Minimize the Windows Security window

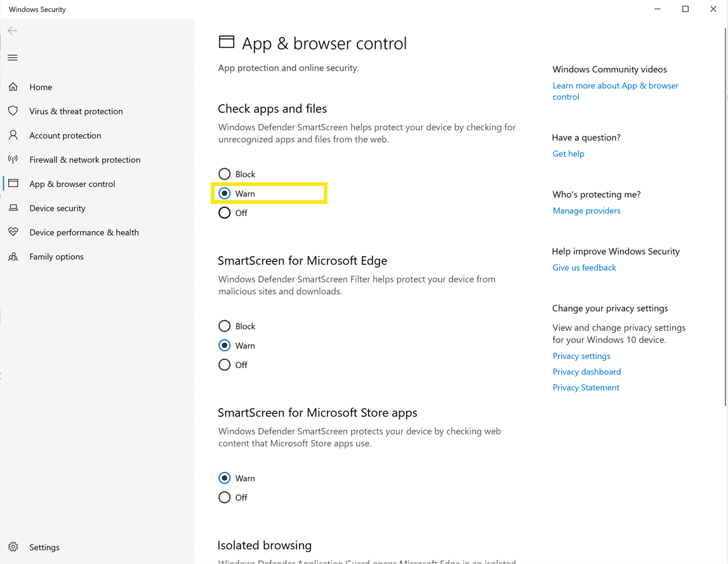[658, 9]
